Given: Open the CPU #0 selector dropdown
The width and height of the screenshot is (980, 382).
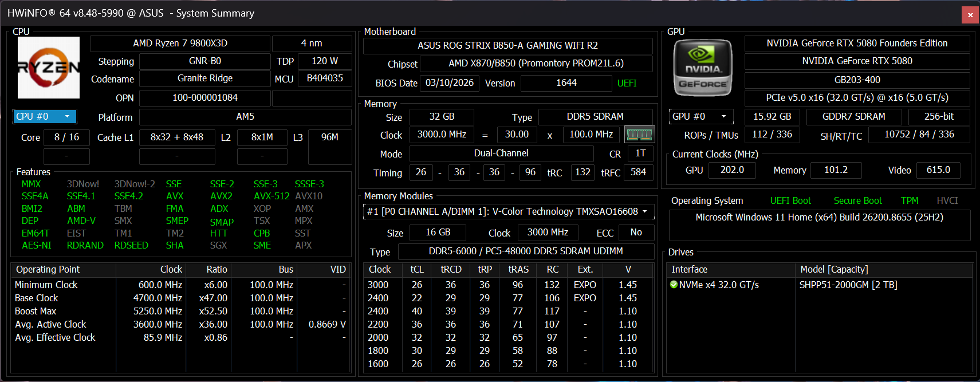Looking at the screenshot, I should [x=45, y=116].
